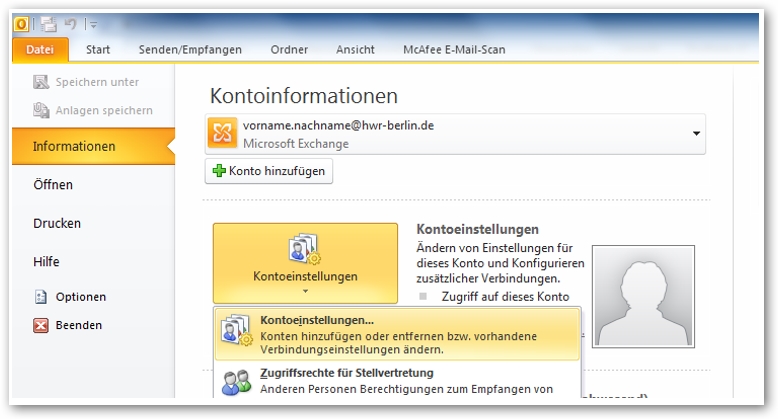
Task: Switch to the Start ribbon tab
Action: click(x=98, y=49)
